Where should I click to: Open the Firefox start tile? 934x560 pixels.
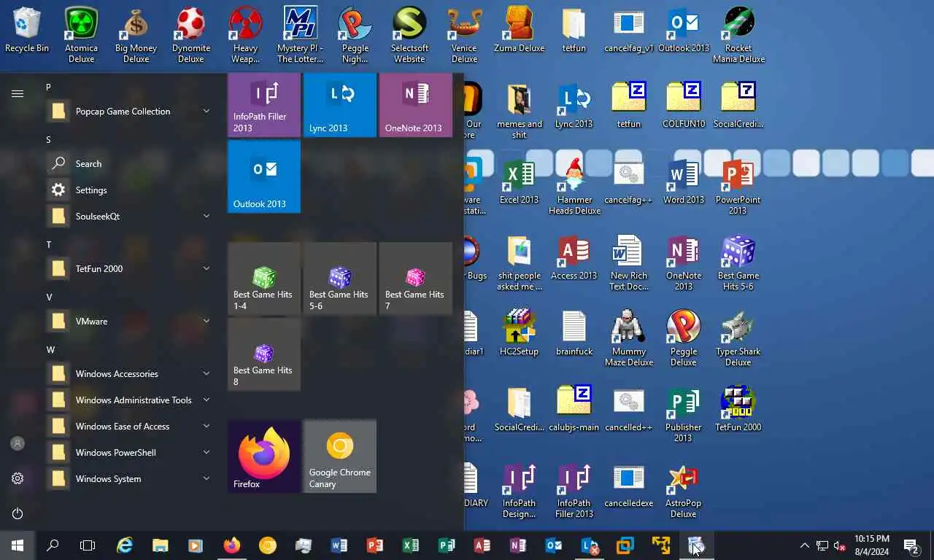pyautogui.click(x=264, y=456)
